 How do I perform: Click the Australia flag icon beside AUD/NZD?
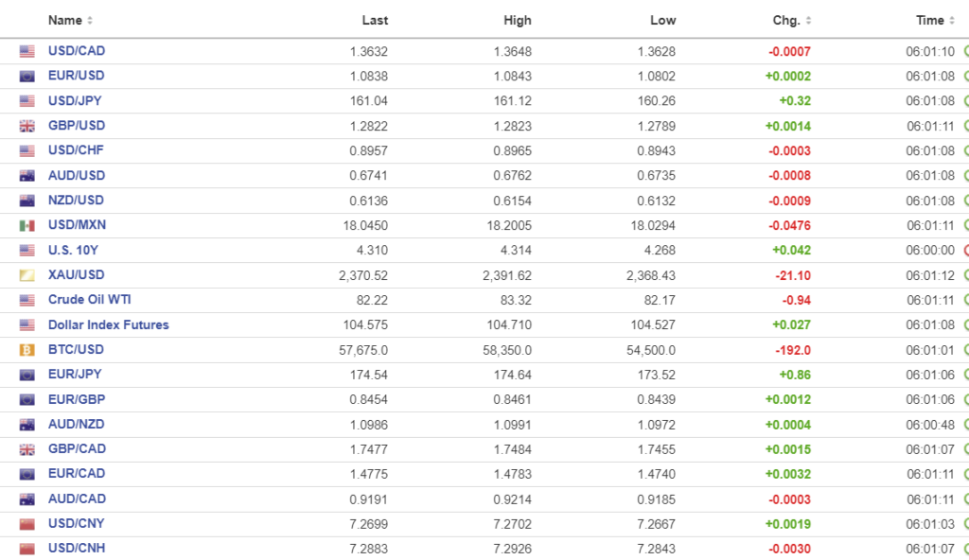click(26, 425)
